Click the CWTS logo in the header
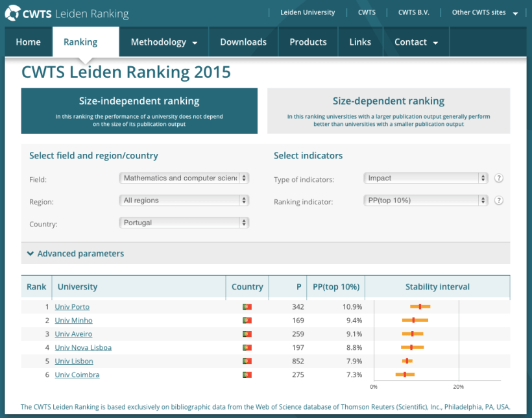Screen dimensions: 532x418 coord(12,12)
